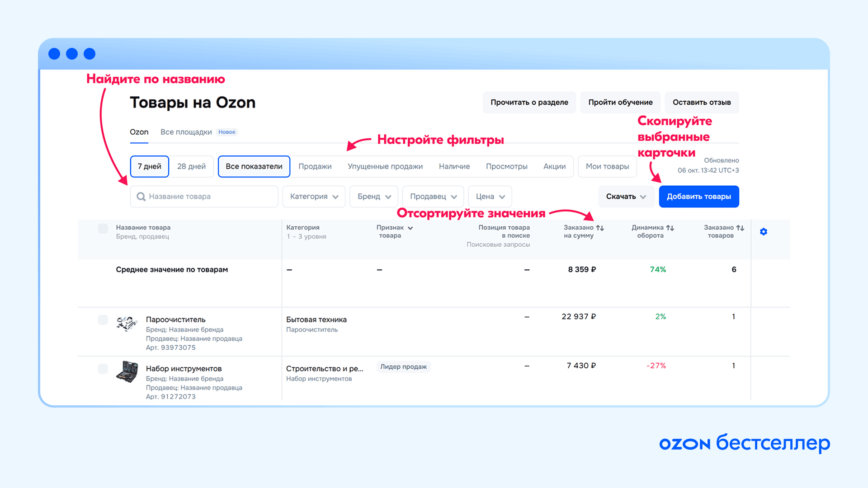Click Арт. 93973075 text
This screenshot has height=488, width=868.
(171, 347)
